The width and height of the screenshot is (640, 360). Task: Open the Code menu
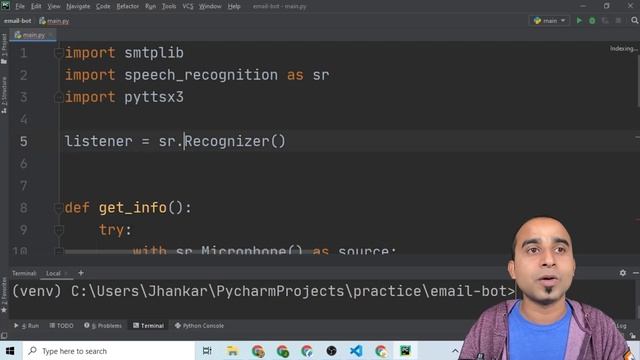click(x=103, y=7)
